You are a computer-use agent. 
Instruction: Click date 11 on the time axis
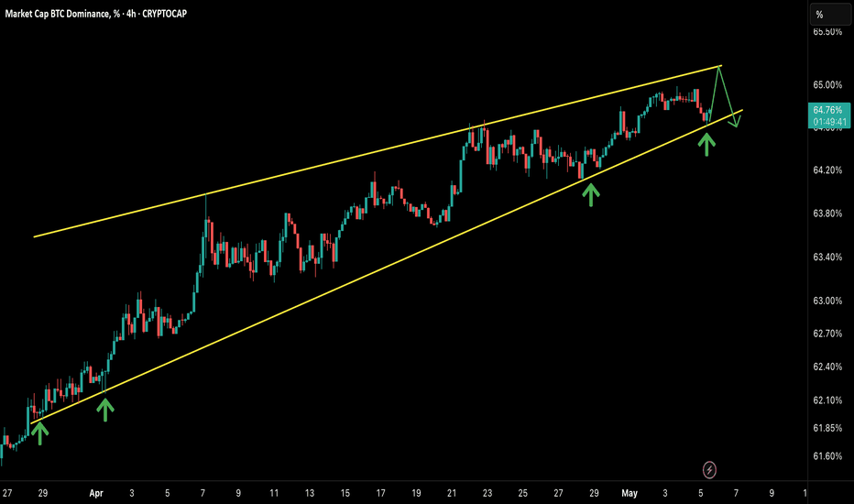point(274,493)
